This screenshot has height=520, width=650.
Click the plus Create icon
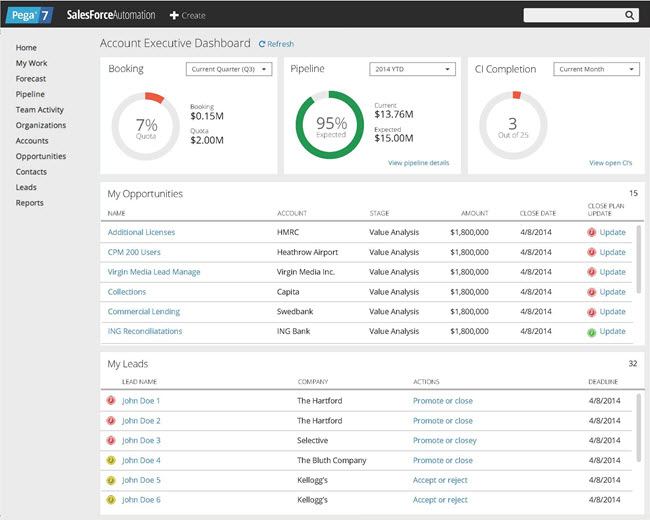tap(174, 15)
